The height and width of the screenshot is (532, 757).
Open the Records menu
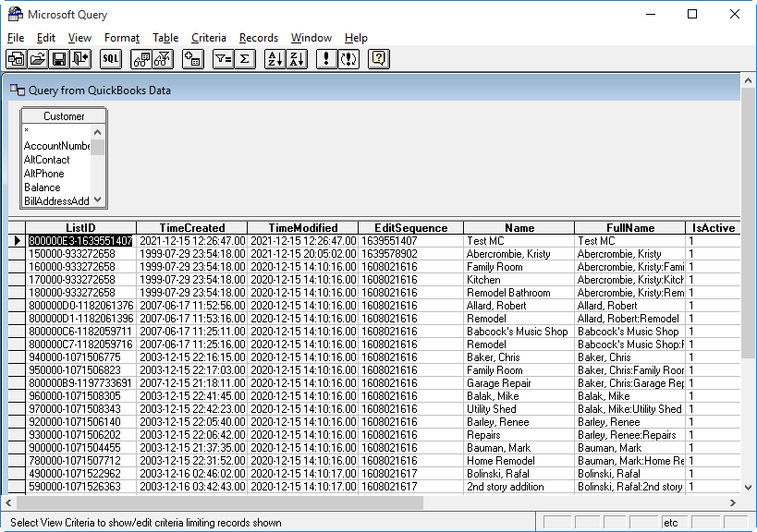[259, 38]
